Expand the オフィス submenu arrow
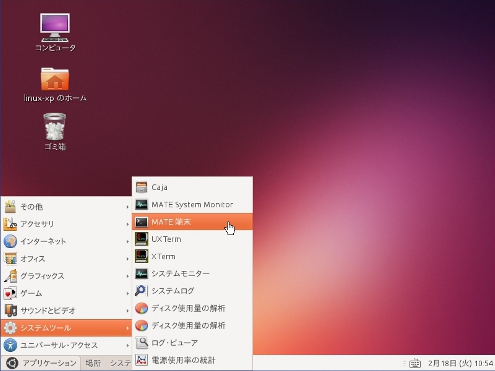The height and width of the screenshot is (371, 495). click(127, 259)
